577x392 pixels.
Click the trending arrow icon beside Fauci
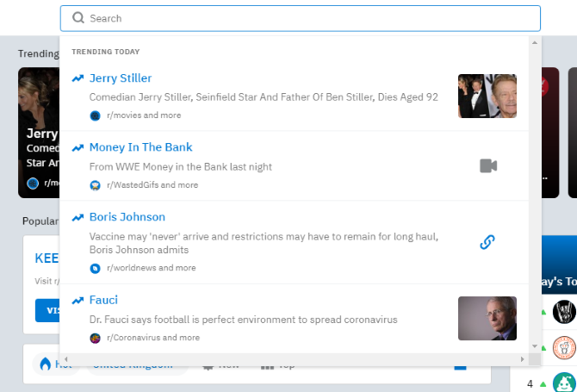[x=78, y=300]
